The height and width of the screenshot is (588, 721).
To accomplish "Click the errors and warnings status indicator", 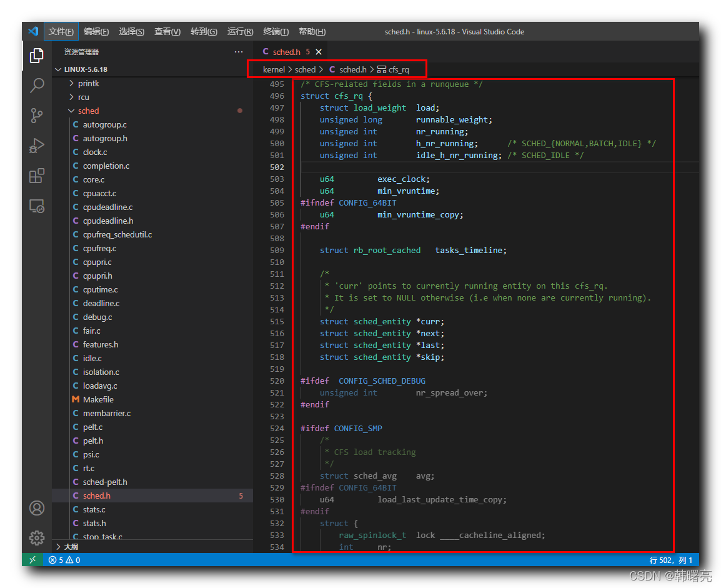I will (x=64, y=560).
